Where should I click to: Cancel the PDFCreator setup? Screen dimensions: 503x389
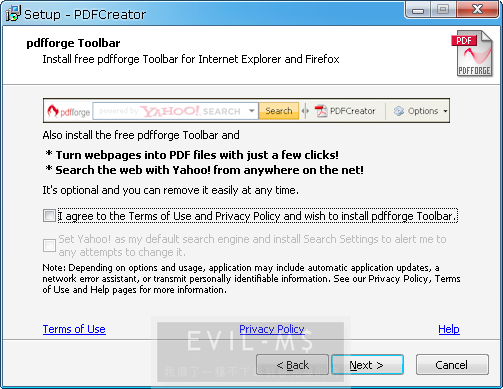452,365
